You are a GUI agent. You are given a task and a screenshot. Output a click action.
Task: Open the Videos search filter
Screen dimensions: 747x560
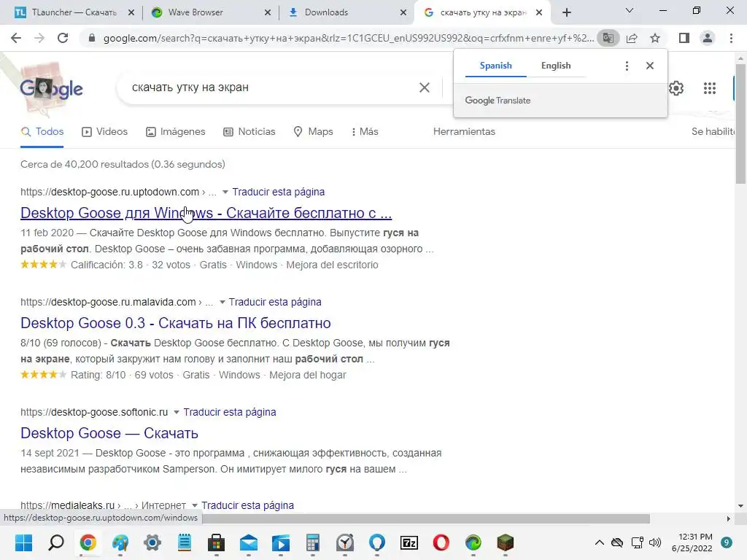(105, 131)
